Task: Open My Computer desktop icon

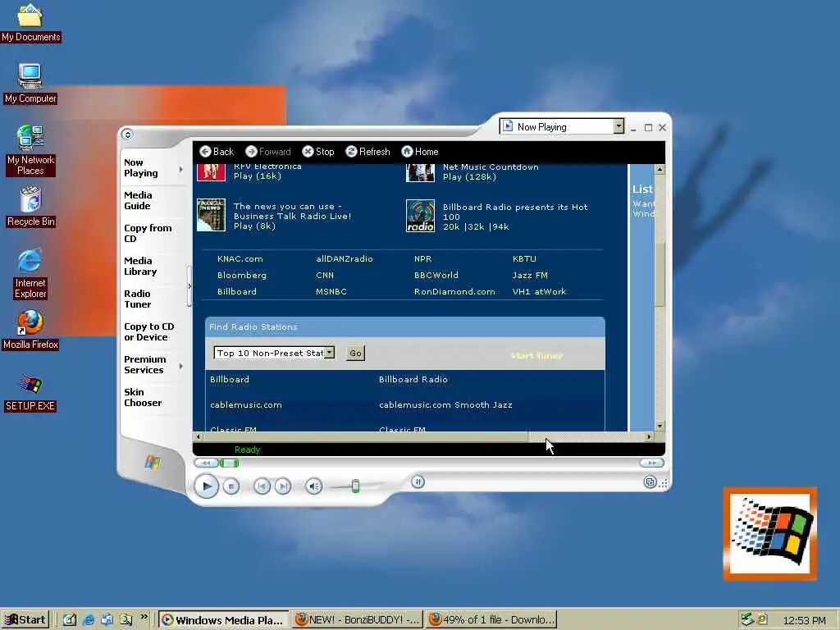Action: tap(30, 84)
